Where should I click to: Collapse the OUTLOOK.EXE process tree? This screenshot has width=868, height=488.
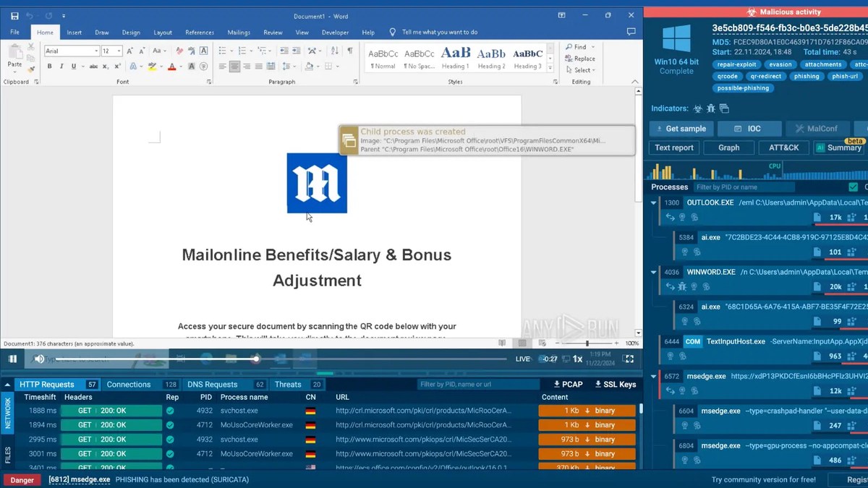pyautogui.click(x=654, y=203)
